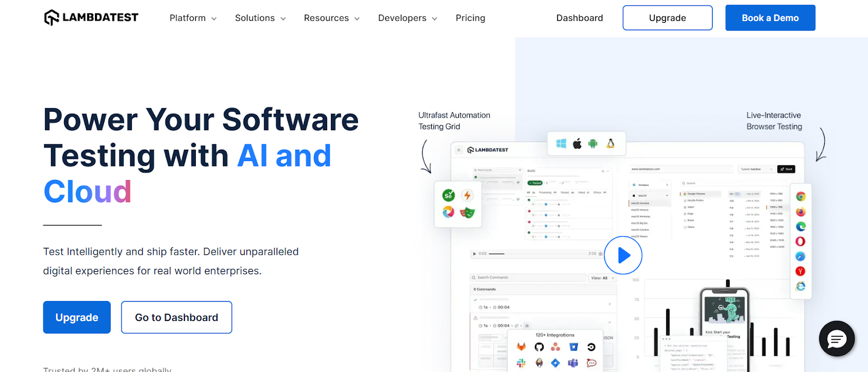The width and height of the screenshot is (868, 372).
Task: Expand the Platform menu
Action: point(193,18)
